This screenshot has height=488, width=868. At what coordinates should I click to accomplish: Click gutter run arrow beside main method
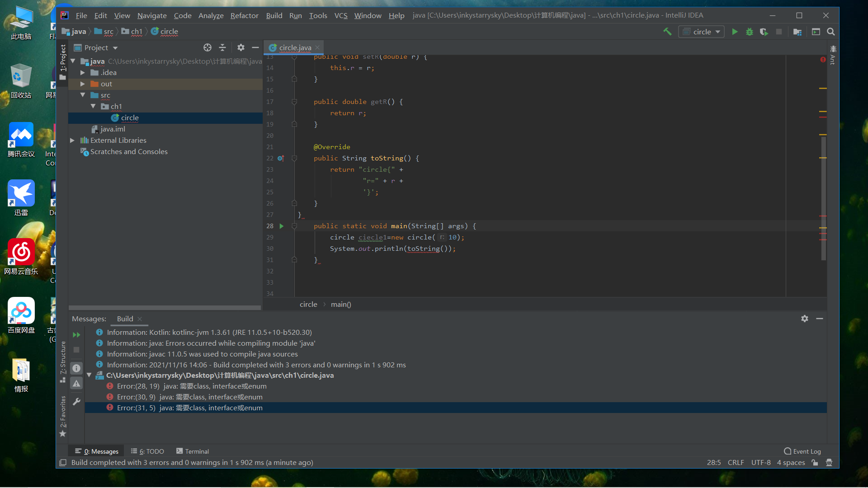[x=282, y=226]
